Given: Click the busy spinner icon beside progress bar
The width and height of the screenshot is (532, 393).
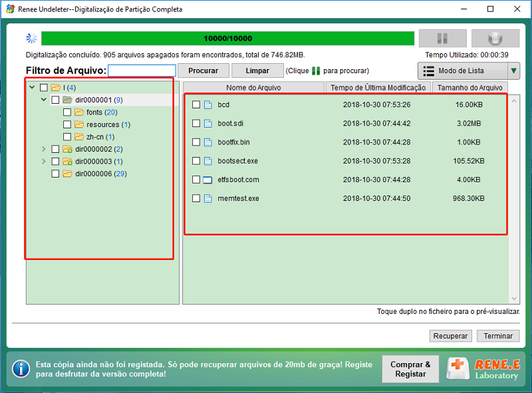Looking at the screenshot, I should coord(31,39).
